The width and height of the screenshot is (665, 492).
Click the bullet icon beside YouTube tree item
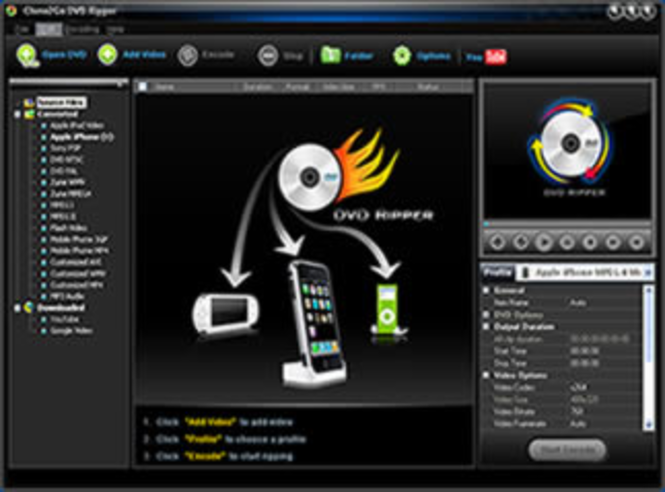click(x=43, y=319)
